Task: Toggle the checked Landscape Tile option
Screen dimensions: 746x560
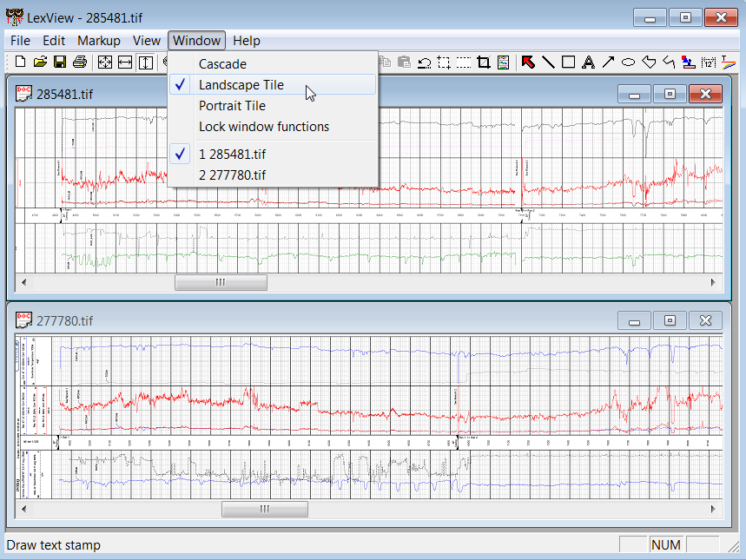Action: point(273,85)
